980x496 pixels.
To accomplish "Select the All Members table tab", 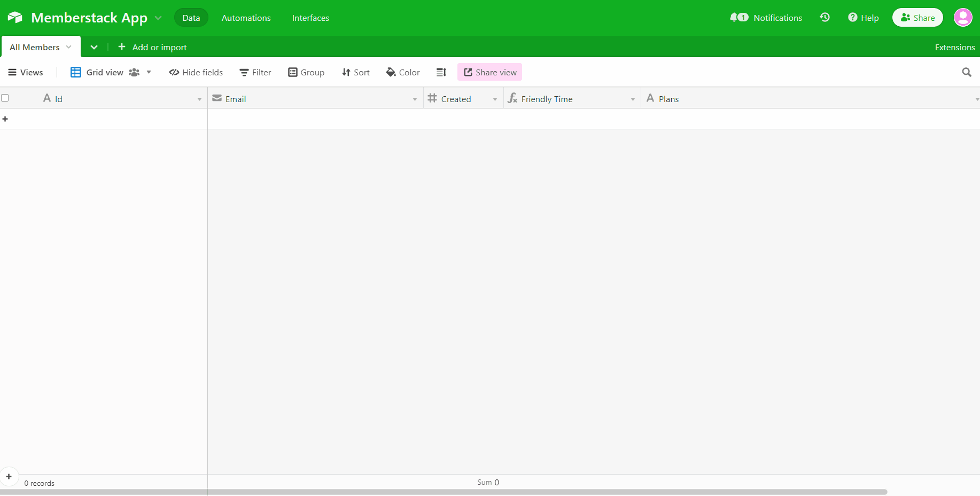I will 41,46.
